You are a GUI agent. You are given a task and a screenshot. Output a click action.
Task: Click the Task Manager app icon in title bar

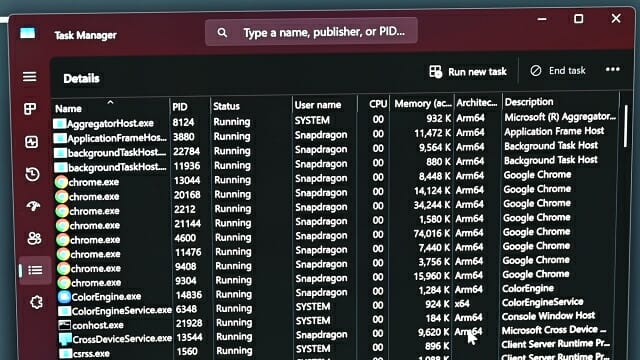point(27,33)
